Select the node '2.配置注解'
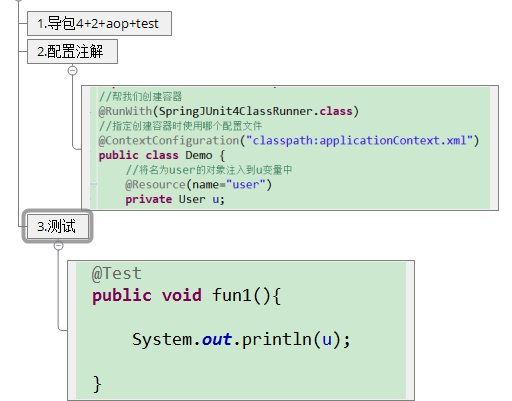Screen dimensions: 512x401 click(x=72, y=51)
